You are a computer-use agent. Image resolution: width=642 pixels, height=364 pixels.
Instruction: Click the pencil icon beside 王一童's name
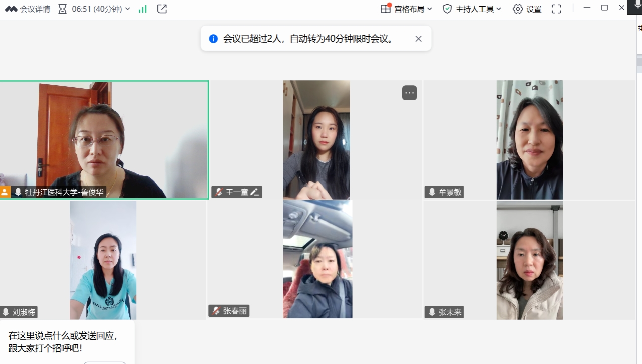[x=255, y=192]
